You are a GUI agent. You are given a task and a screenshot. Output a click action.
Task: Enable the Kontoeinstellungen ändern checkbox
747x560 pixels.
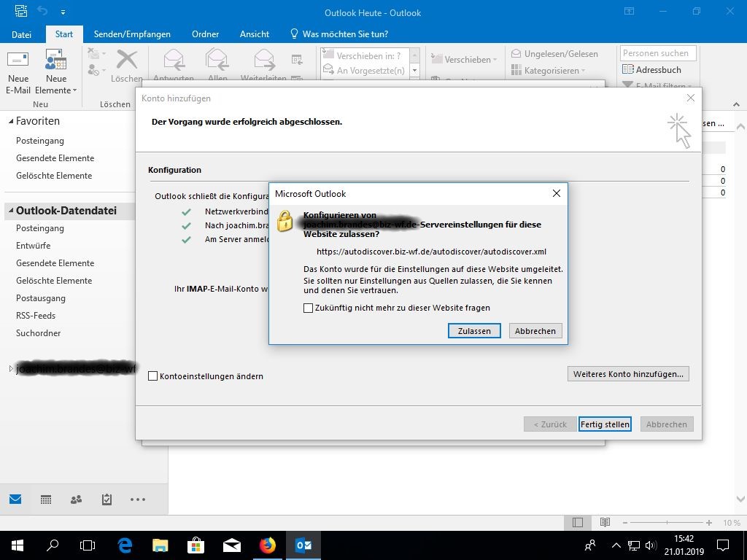pos(153,376)
